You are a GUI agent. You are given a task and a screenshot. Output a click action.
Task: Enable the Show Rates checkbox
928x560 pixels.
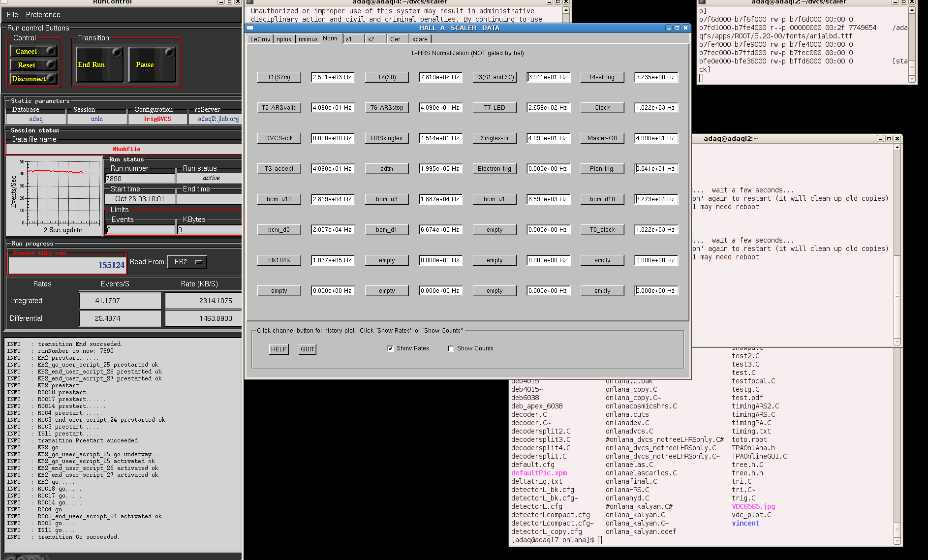390,348
